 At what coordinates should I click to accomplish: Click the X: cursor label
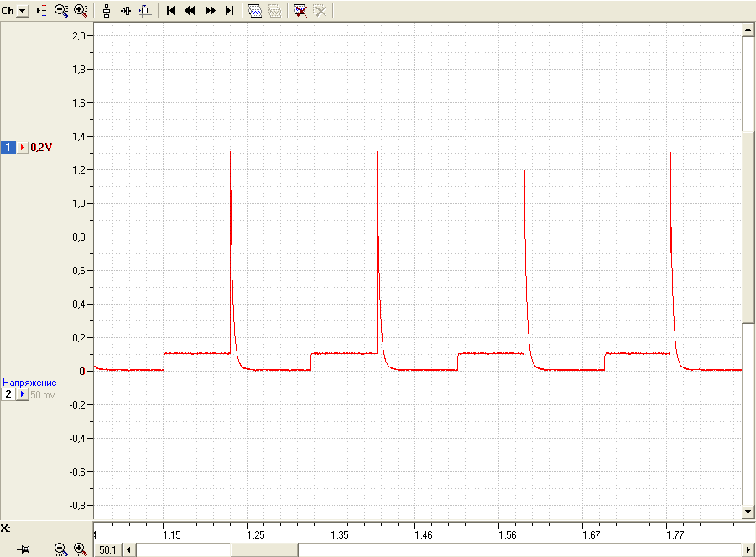coord(5,528)
